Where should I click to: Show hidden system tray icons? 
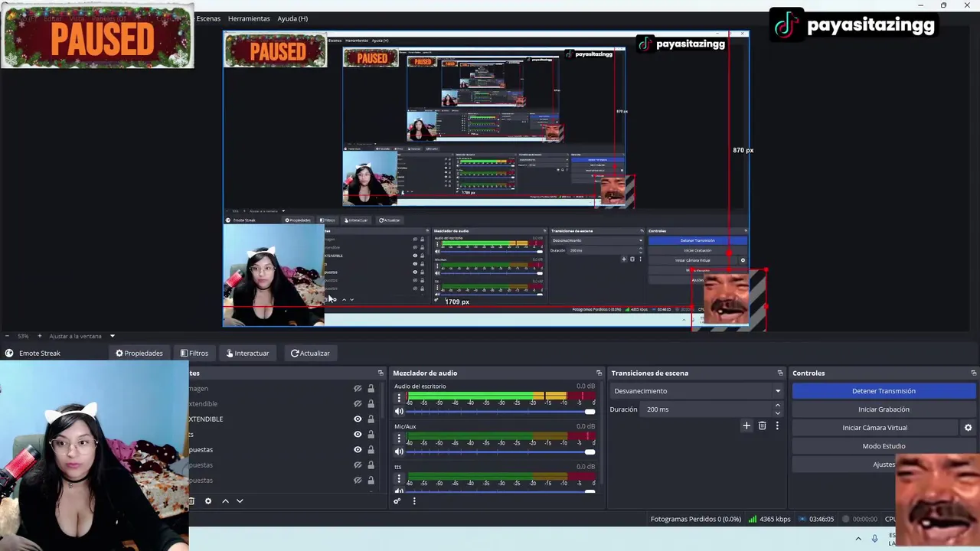[858, 539]
